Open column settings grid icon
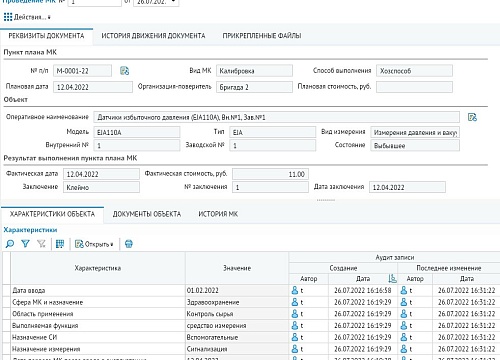This screenshot has height=360, width=500. [x=60, y=244]
